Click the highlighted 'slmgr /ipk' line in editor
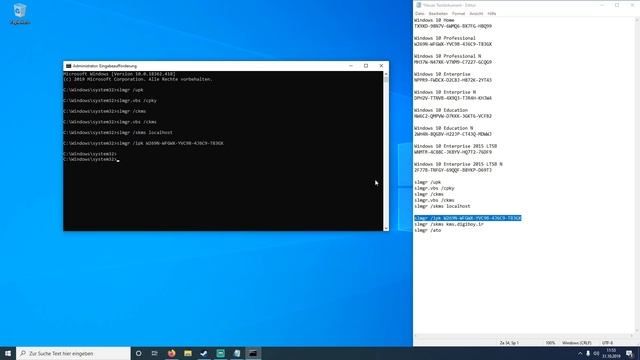Viewport: 640px width, 360px height. [x=468, y=218]
